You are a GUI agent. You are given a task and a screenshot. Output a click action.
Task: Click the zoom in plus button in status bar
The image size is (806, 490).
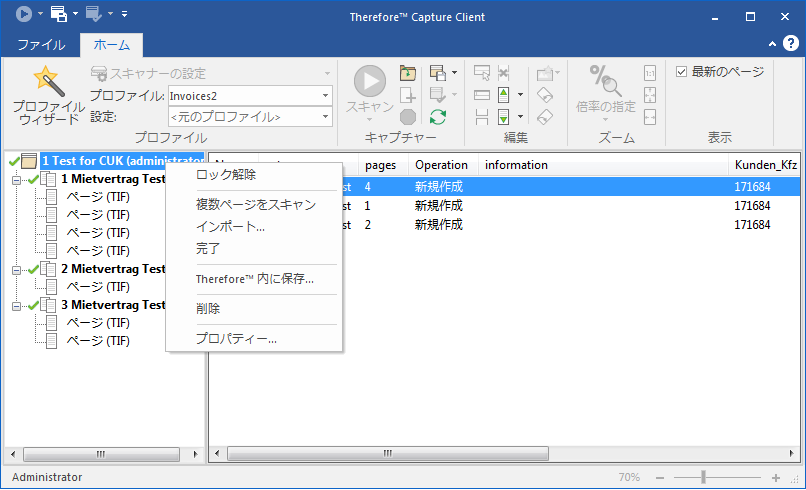coord(776,478)
